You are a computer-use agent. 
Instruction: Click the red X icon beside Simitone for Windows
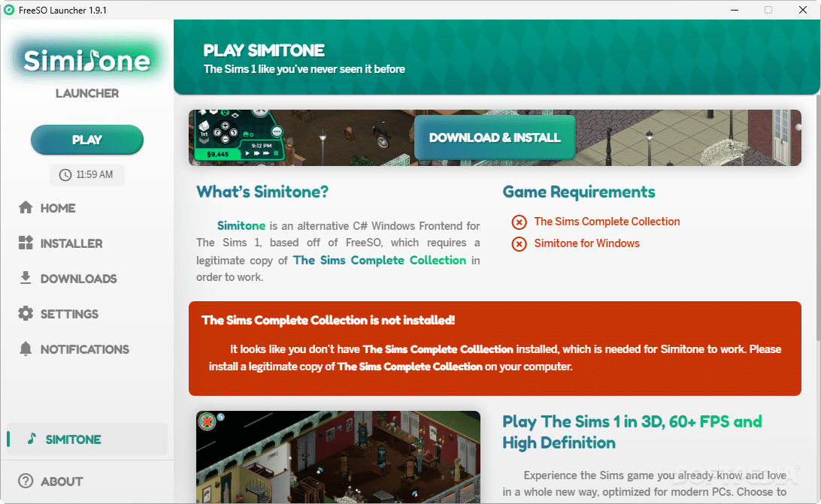click(x=519, y=244)
